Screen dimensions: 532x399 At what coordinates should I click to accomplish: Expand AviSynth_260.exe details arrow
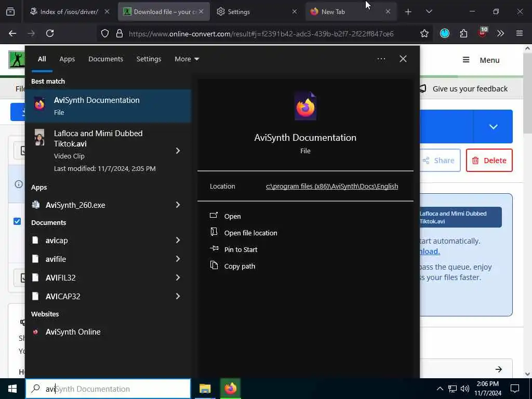(178, 205)
